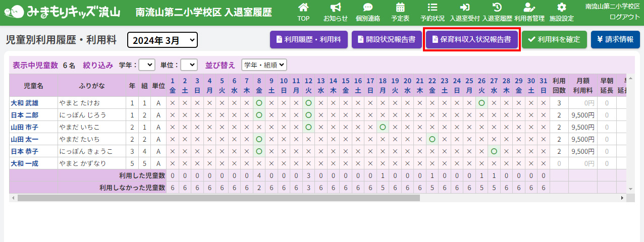644x242 pixels.
Task: Open 予約状況 list icon
Action: click(433, 8)
